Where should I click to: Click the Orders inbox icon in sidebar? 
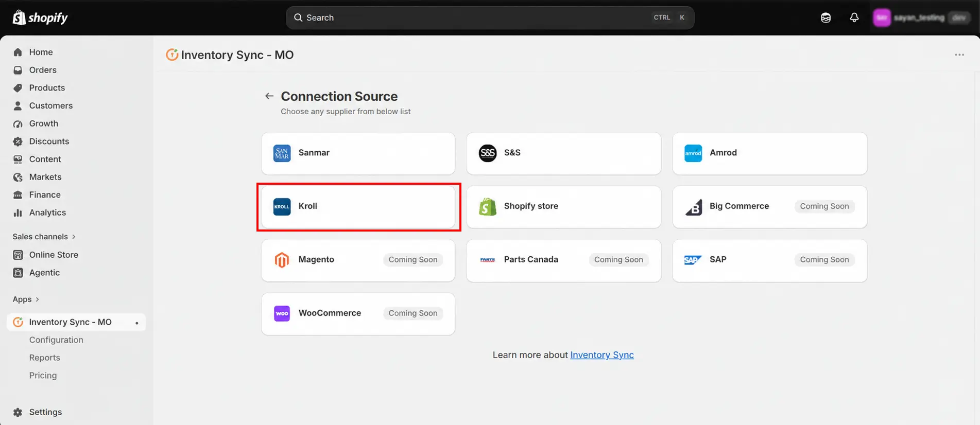(18, 70)
